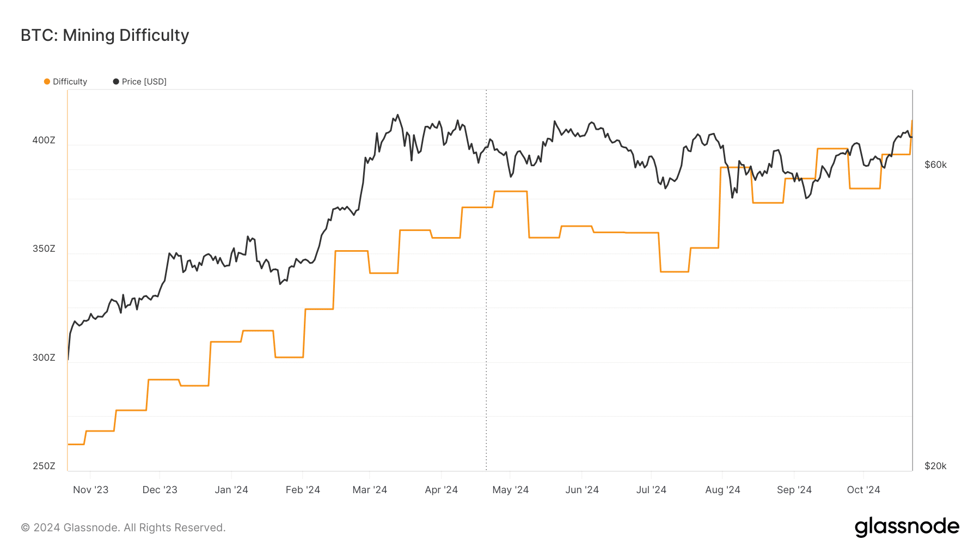The width and height of the screenshot is (980, 552).
Task: Click the glassnode logo
Action: click(x=906, y=527)
